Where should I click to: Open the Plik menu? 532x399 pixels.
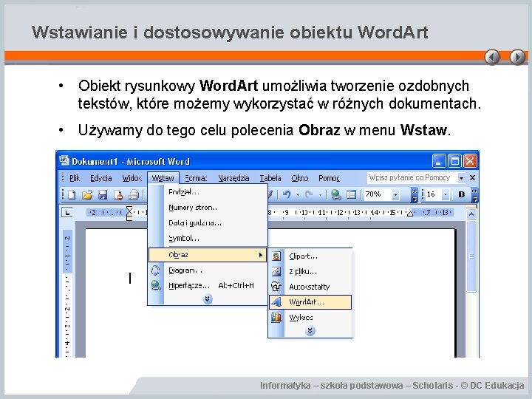75,178
